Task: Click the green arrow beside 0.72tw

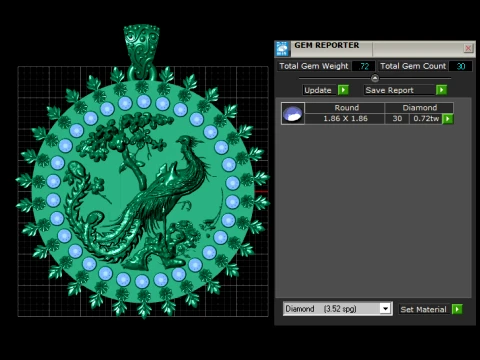Action: tap(448, 119)
